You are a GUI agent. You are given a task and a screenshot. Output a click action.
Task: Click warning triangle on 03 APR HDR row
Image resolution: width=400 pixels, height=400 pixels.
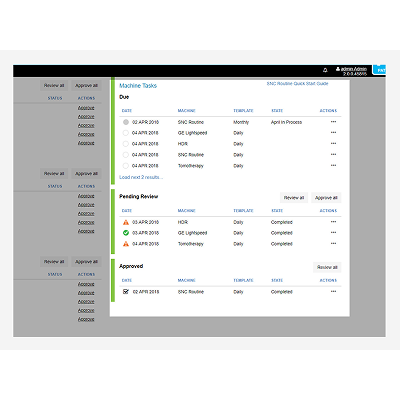pyautogui.click(x=126, y=222)
